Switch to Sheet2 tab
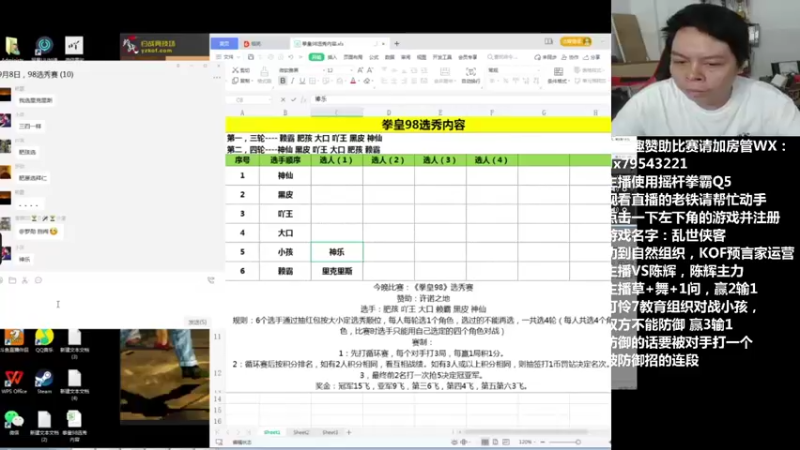 [301, 433]
